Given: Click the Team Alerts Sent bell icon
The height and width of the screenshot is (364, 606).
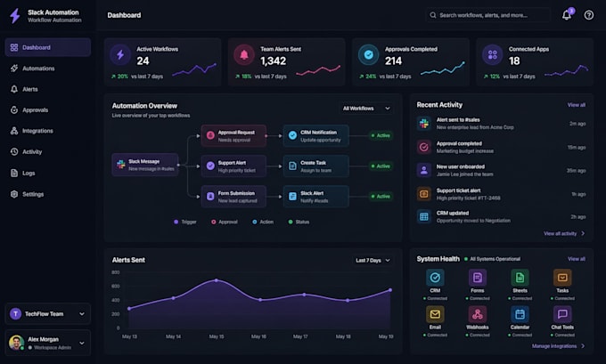Looking at the screenshot, I should [244, 55].
